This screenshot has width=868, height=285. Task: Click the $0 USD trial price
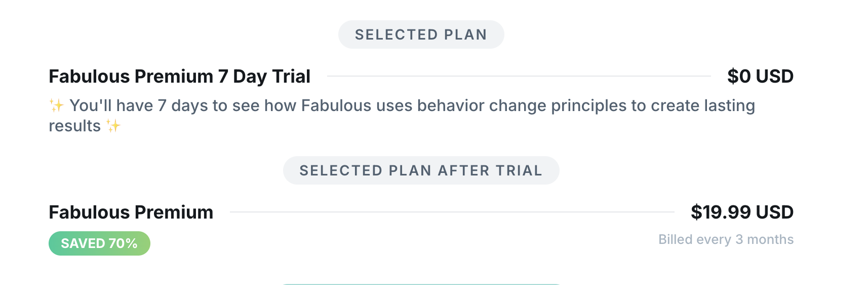click(x=760, y=77)
